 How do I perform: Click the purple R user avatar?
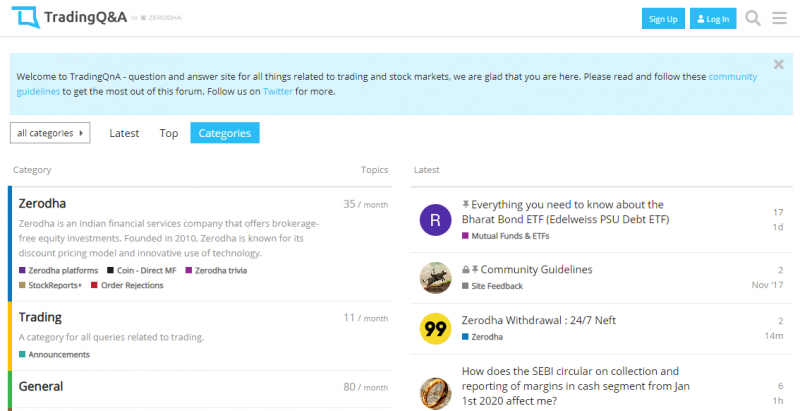click(435, 220)
